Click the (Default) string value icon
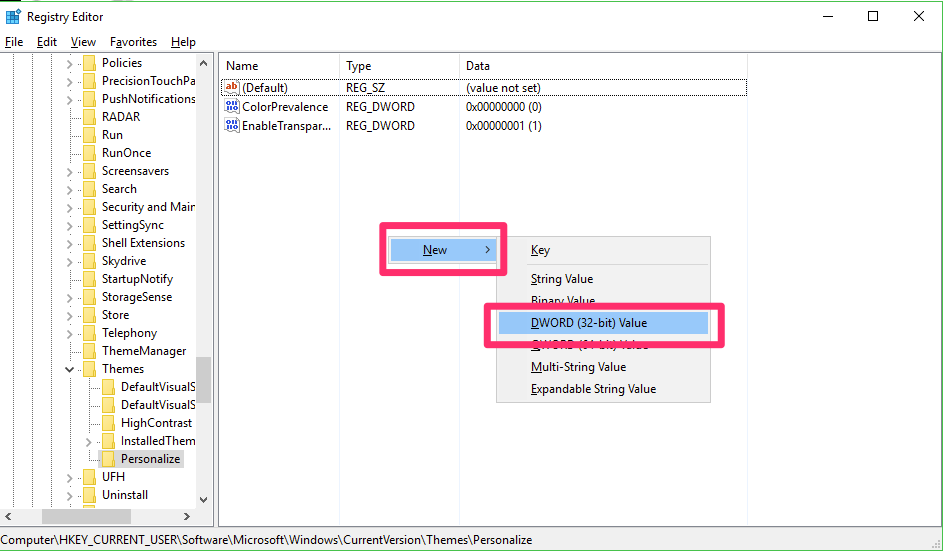Viewport: 943px width, 551px height. click(x=232, y=88)
